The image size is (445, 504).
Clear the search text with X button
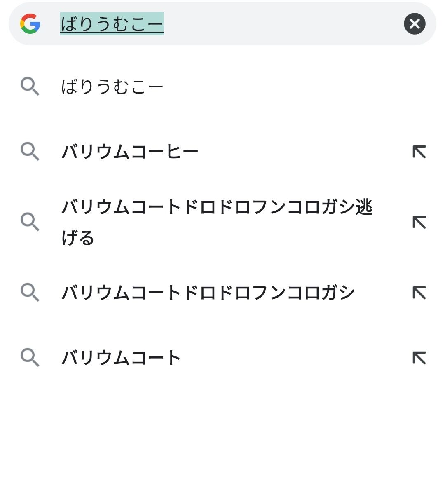click(x=415, y=23)
